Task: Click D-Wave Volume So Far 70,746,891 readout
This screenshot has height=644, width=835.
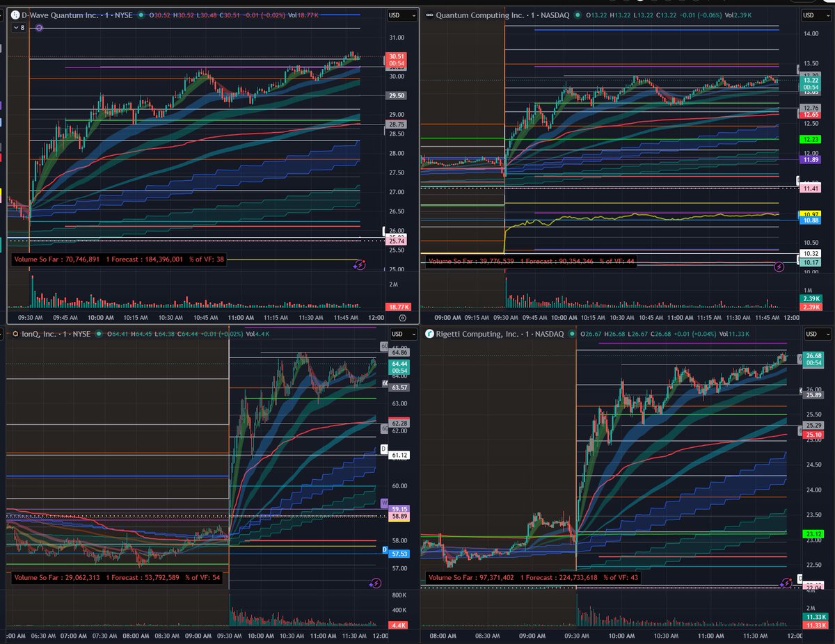Action: [x=56, y=259]
